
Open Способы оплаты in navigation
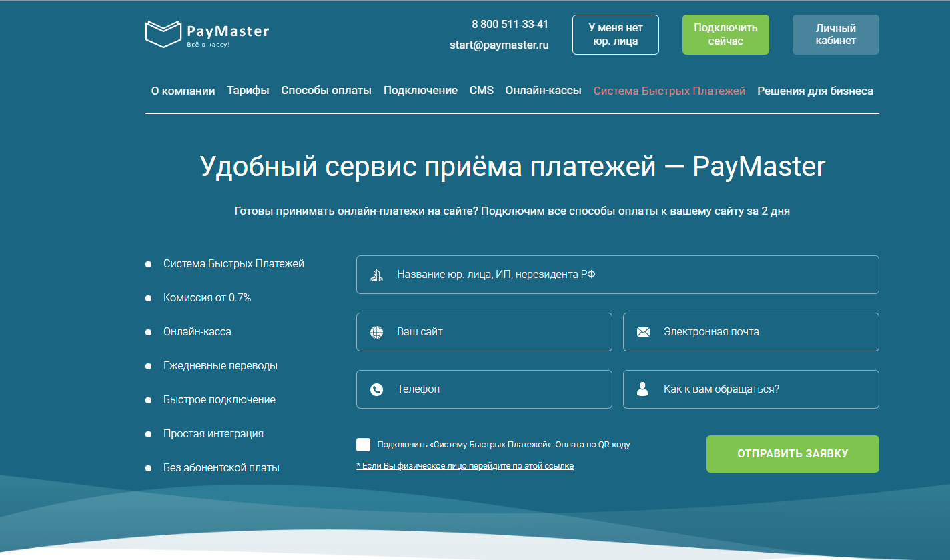coord(326,91)
